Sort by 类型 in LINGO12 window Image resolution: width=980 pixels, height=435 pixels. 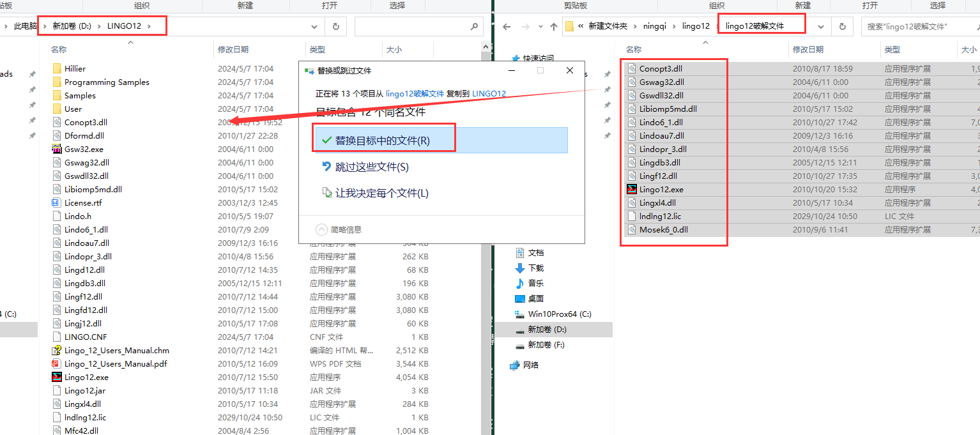(x=318, y=49)
